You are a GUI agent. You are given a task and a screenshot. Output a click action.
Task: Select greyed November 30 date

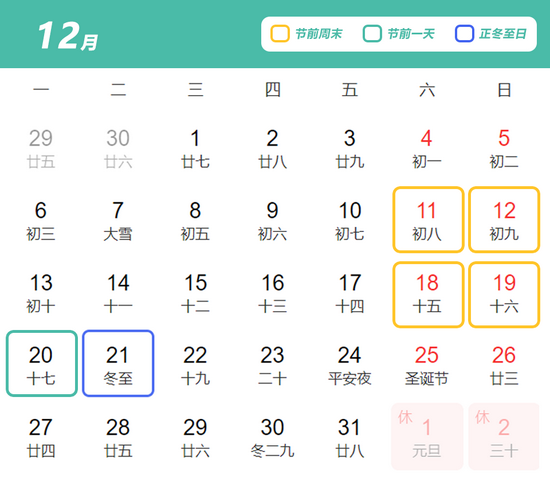click(118, 148)
